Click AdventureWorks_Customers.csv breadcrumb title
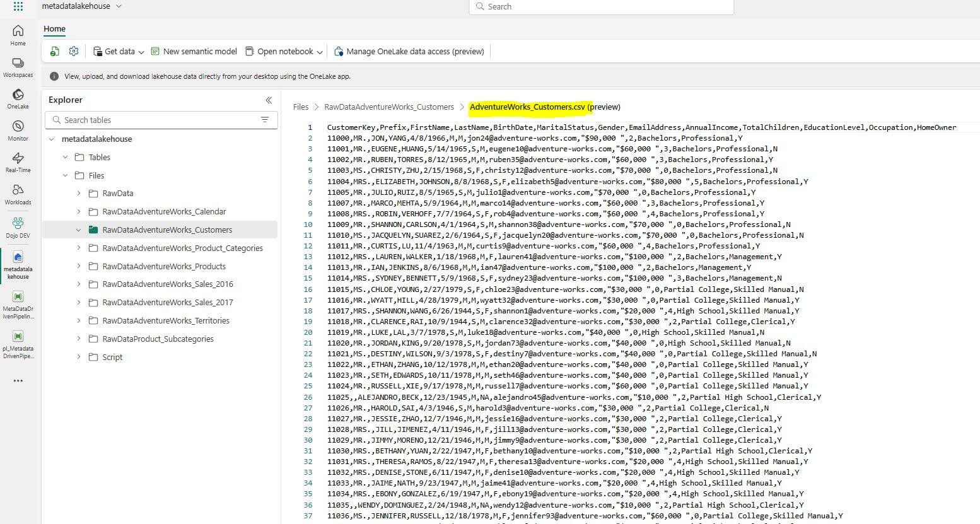980x524 pixels. point(527,107)
